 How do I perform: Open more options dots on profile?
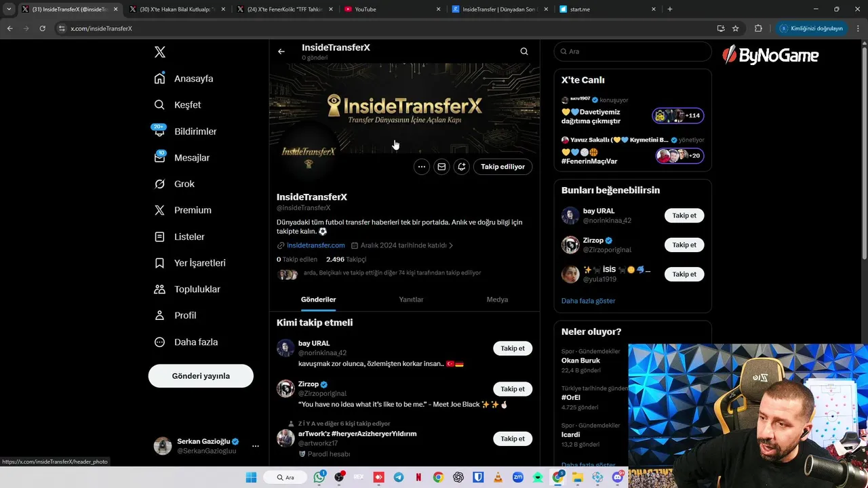pyautogui.click(x=422, y=167)
